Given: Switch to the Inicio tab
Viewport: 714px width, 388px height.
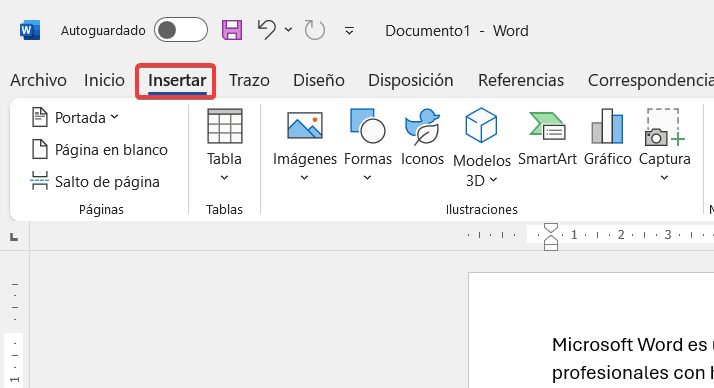Looking at the screenshot, I should pos(104,80).
